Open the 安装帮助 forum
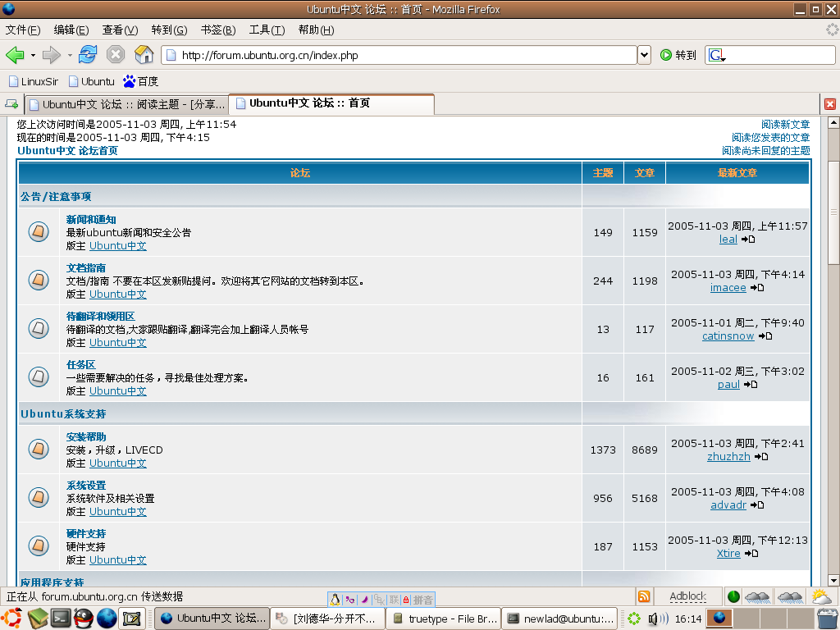 (x=85, y=436)
